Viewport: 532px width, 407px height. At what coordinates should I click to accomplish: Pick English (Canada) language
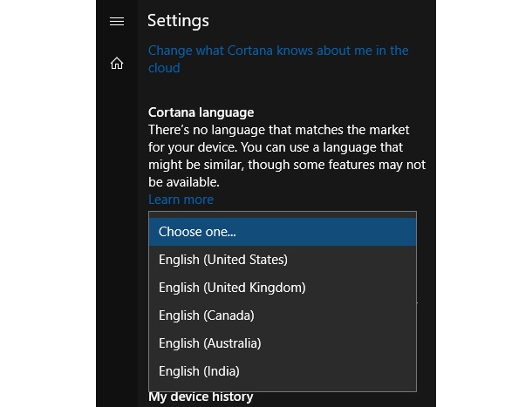pyautogui.click(x=283, y=315)
